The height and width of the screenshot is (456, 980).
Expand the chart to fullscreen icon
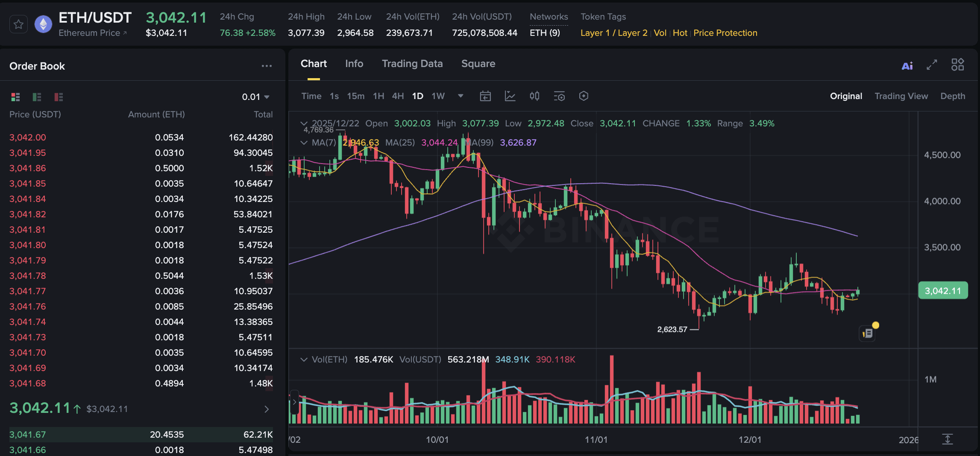(x=932, y=65)
